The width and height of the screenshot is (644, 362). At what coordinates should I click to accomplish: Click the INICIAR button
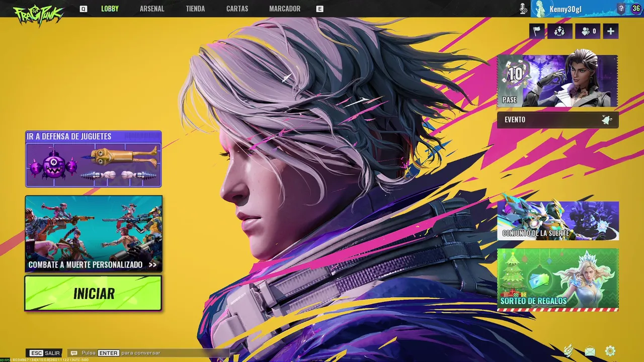pyautogui.click(x=94, y=293)
